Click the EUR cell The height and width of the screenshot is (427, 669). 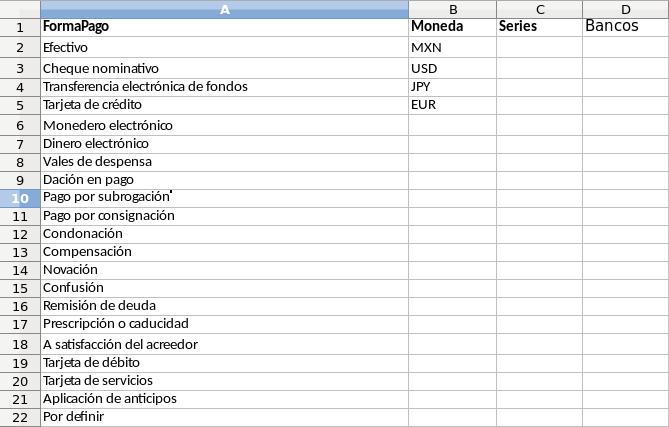[452, 104]
